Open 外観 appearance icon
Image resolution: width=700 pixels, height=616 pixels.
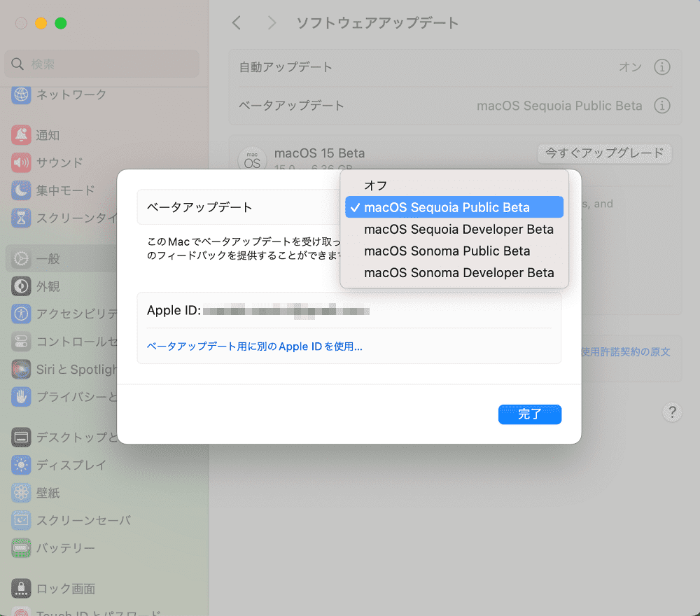[21, 286]
